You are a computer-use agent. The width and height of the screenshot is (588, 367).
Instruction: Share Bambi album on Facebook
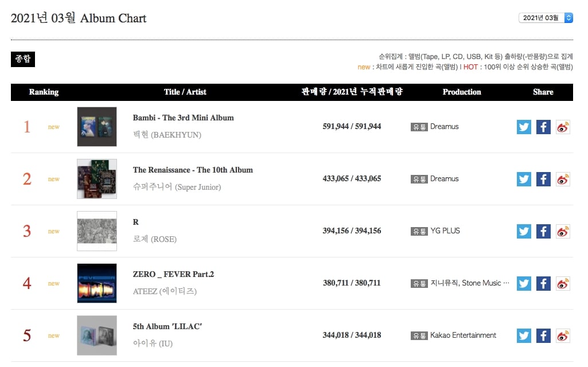point(543,127)
